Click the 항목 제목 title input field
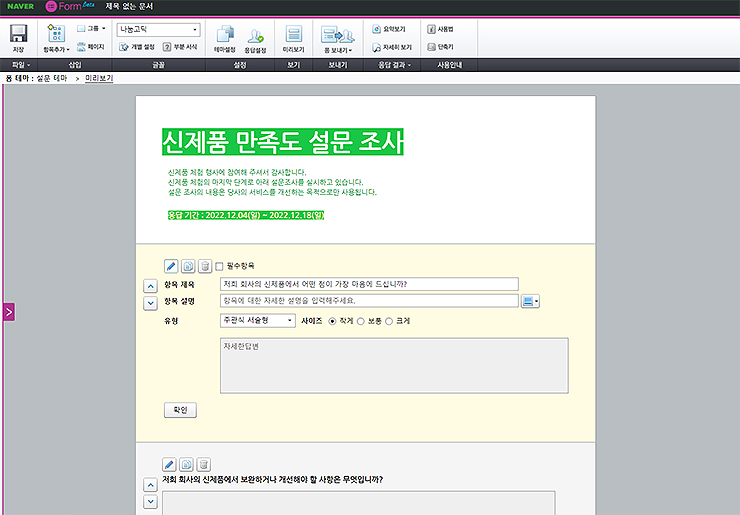 (369, 284)
